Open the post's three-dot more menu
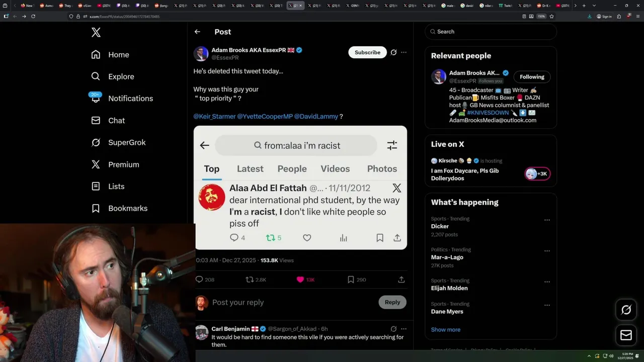Image resolution: width=644 pixels, height=362 pixels. point(404,52)
